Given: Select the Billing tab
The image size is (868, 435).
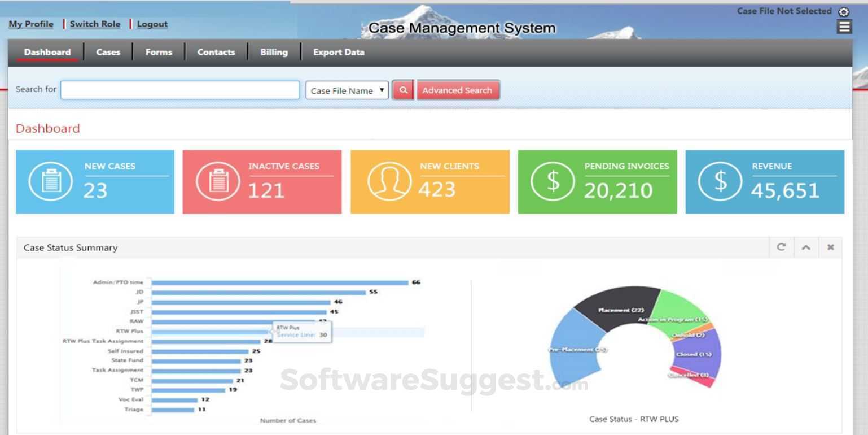Looking at the screenshot, I should tap(274, 52).
